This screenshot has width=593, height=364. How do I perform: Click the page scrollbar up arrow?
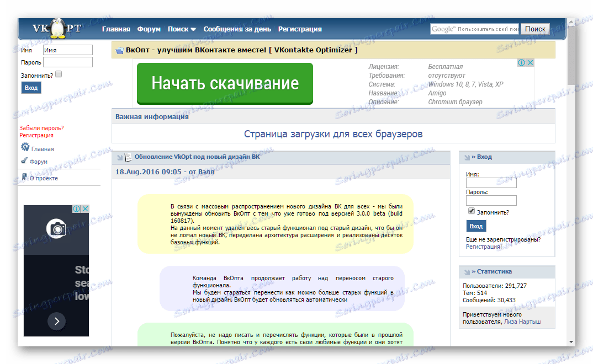571,22
